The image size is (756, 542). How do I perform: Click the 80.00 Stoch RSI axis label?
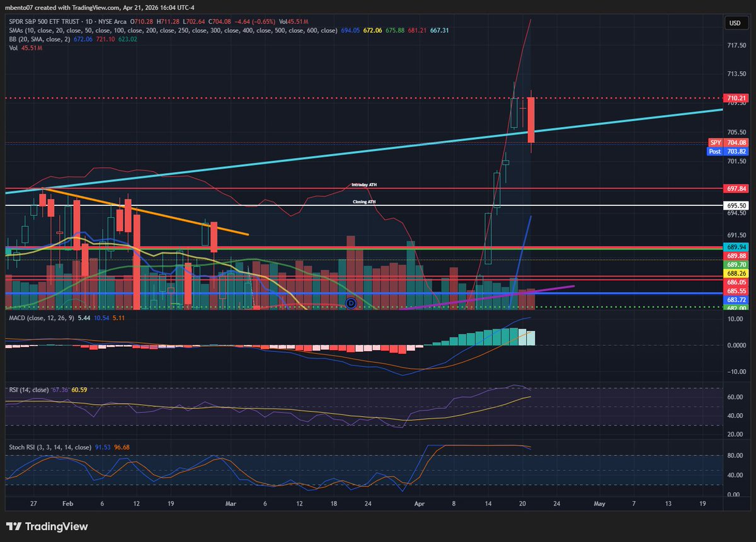[736, 456]
